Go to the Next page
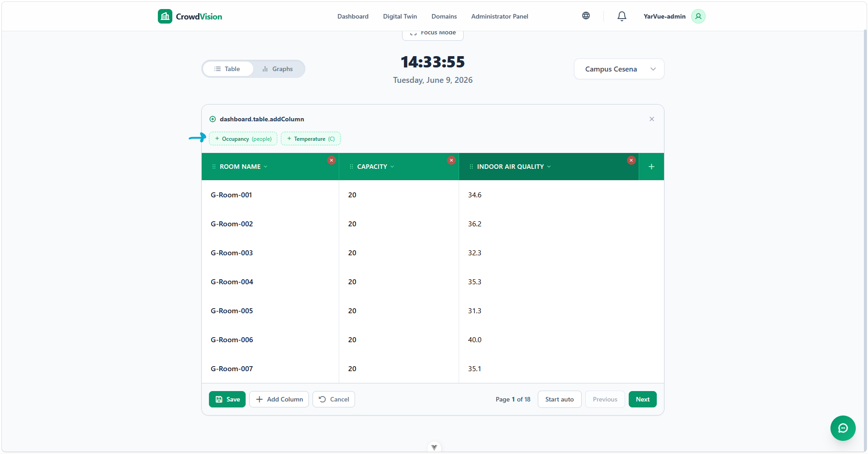 point(643,399)
